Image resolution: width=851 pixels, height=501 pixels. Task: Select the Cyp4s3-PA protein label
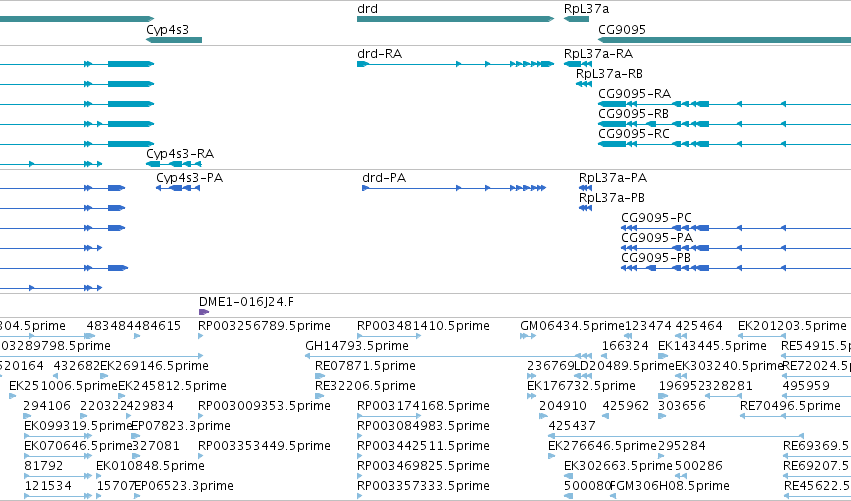click(189, 178)
